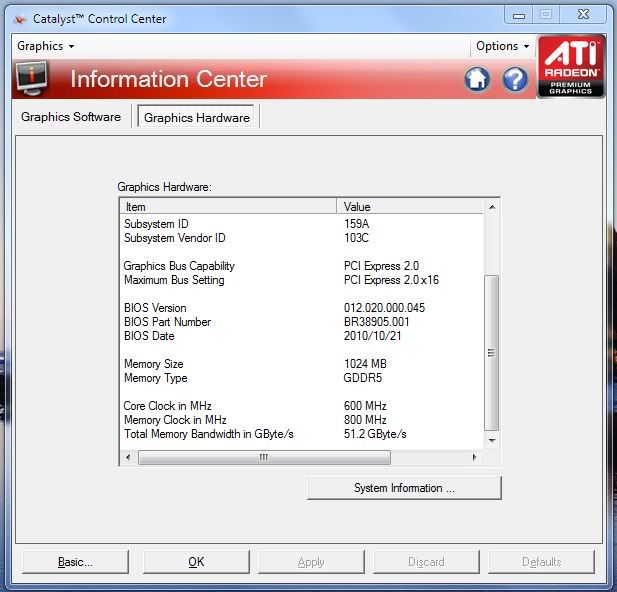Minimize the Catalyst Control Center window
The width and height of the screenshot is (617, 592).
(519, 15)
